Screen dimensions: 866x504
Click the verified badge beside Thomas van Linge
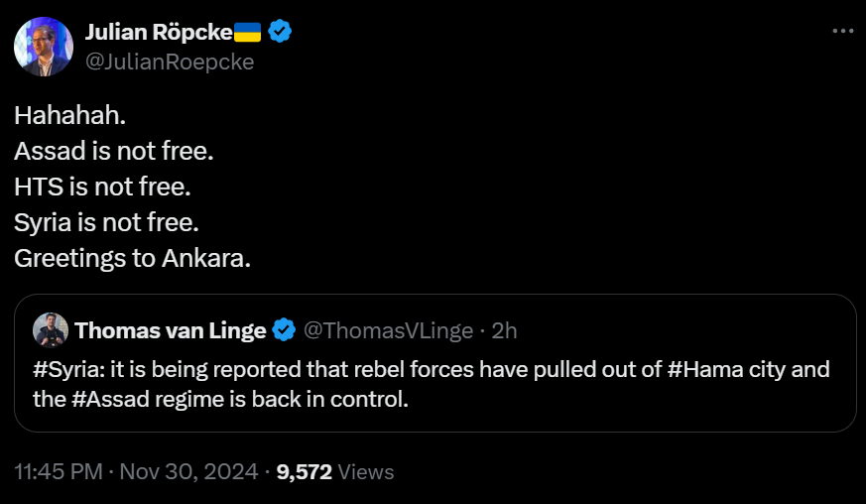284,330
